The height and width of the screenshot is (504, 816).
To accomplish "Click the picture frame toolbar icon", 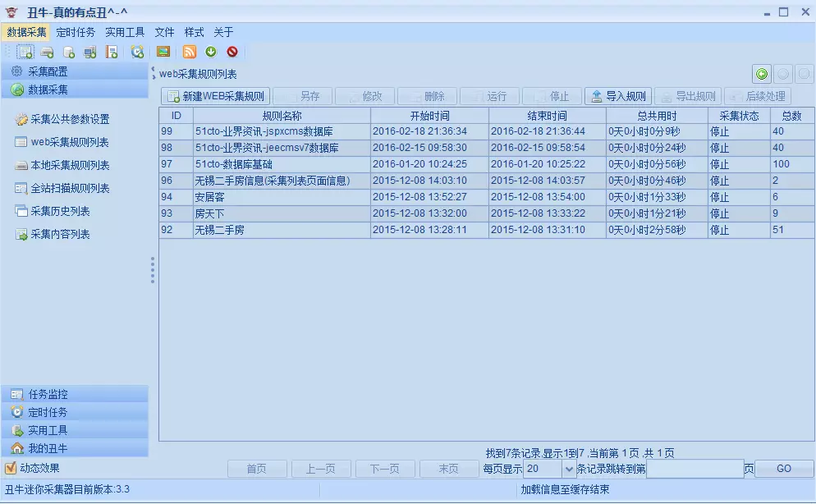I will tap(163, 52).
